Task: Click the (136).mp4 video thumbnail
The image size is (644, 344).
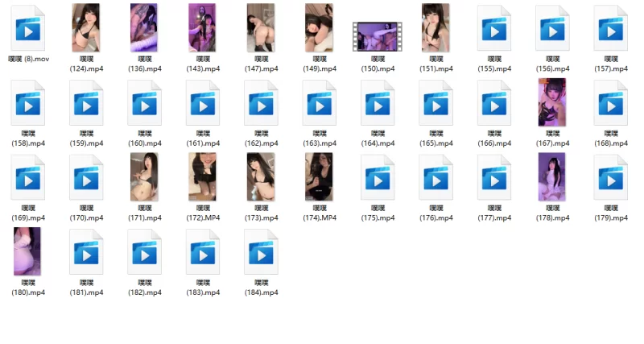Action: coord(144,27)
